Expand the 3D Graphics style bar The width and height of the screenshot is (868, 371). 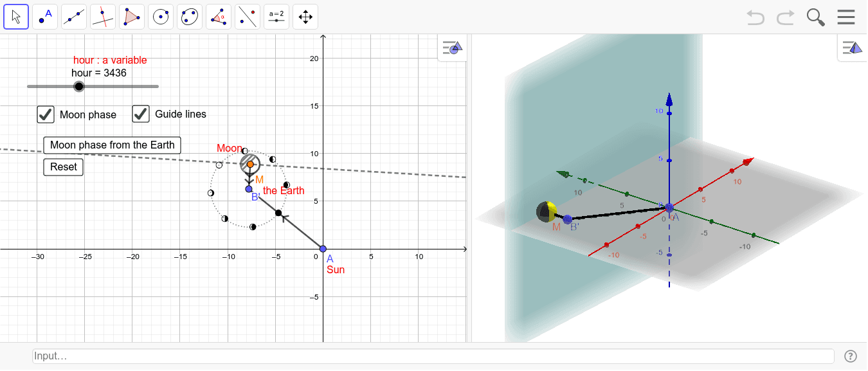pos(852,48)
